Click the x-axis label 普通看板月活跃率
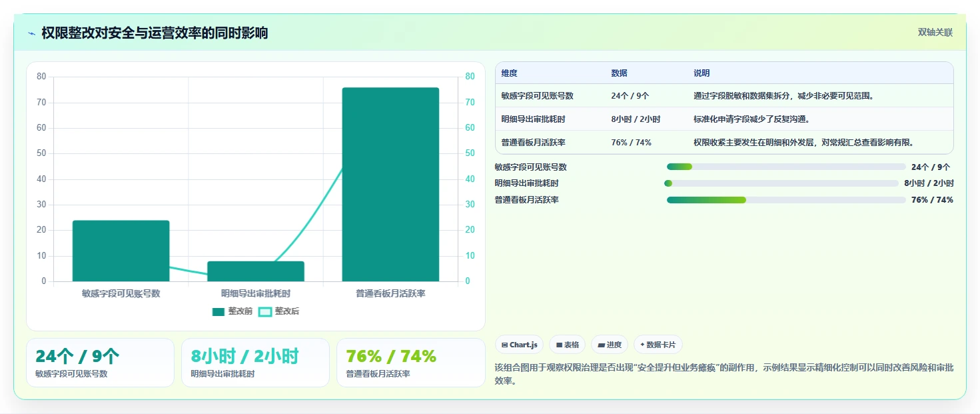The height and width of the screenshot is (414, 980). 390,293
